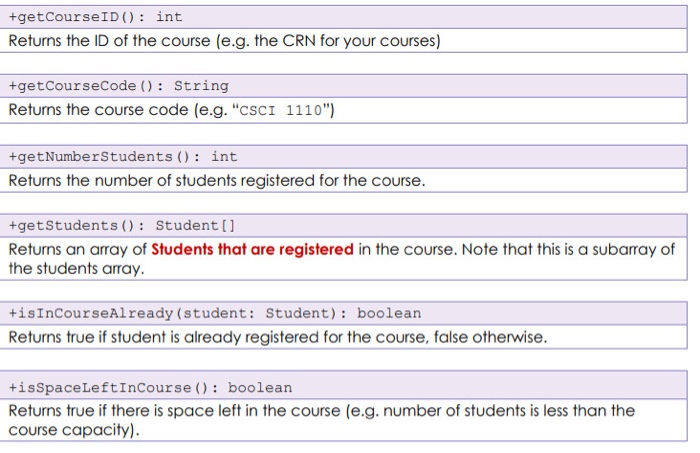Screen dimensions: 700x453
Task: Click the +getCourseCode(): String signature
Action: point(119,86)
